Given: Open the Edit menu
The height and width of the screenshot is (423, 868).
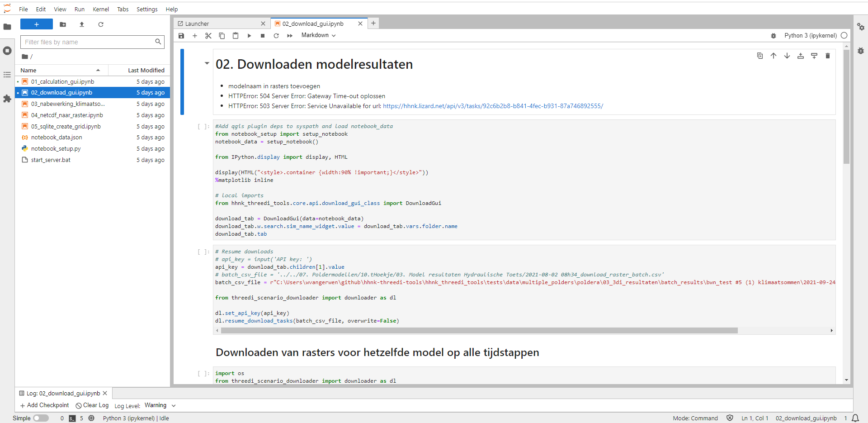Looking at the screenshot, I should tap(41, 9).
